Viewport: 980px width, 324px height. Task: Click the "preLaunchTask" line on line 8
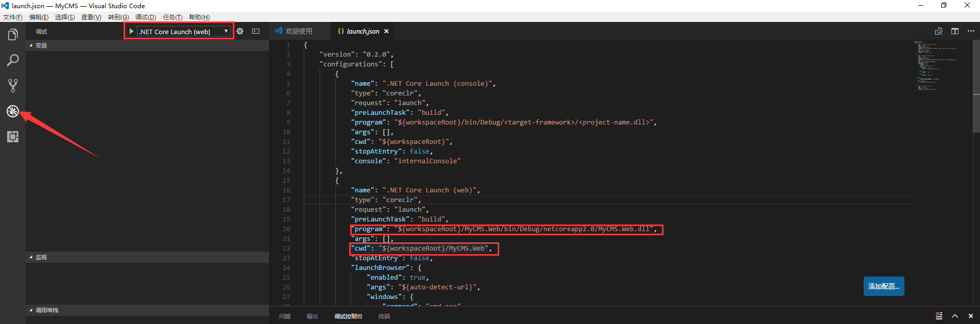400,113
